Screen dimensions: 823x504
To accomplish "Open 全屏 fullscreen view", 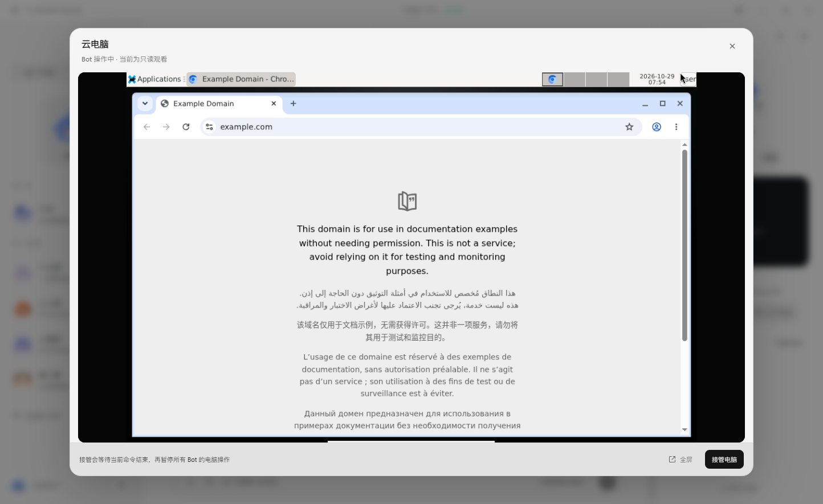I will [681, 460].
